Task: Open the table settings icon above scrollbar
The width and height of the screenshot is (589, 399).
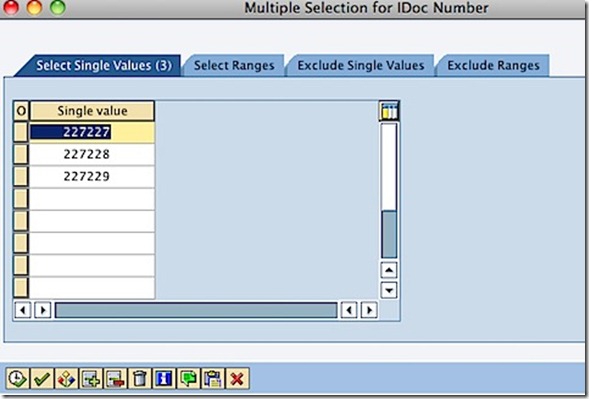Action: (x=389, y=111)
